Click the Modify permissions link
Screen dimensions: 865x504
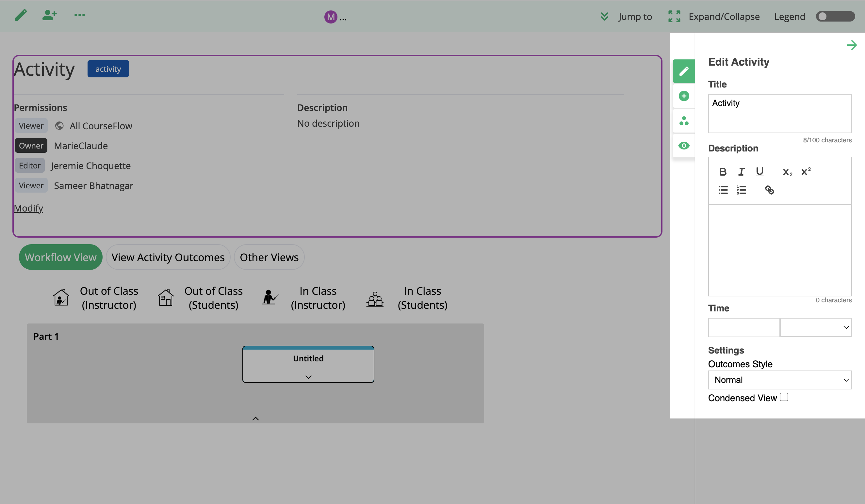pos(28,208)
